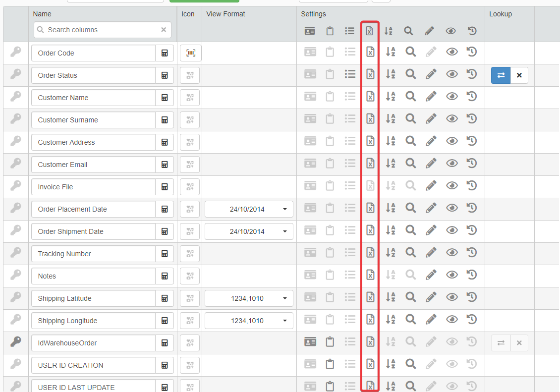
Task: Click the Excel icon in Settings header
Action: pyautogui.click(x=369, y=31)
